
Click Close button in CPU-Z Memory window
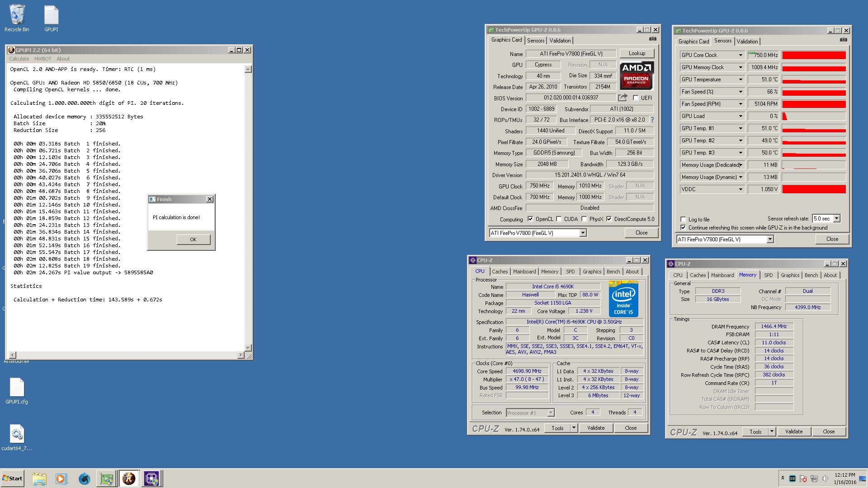click(x=828, y=432)
